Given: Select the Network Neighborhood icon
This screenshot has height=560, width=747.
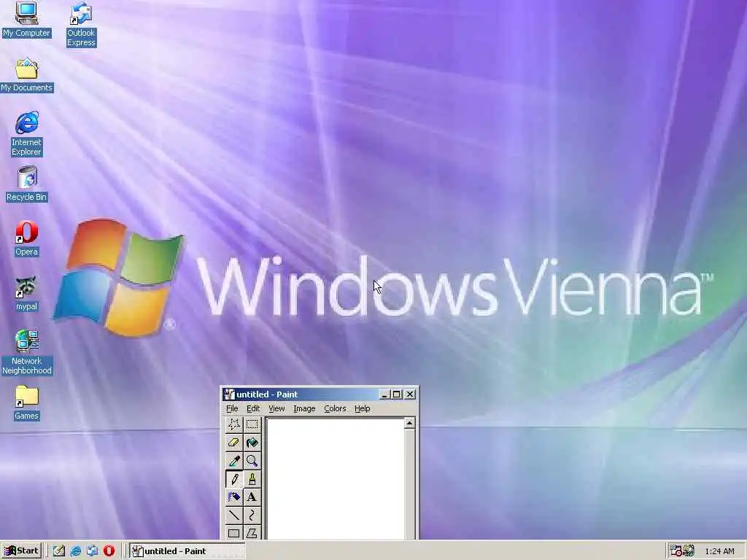Looking at the screenshot, I should pyautogui.click(x=27, y=353).
